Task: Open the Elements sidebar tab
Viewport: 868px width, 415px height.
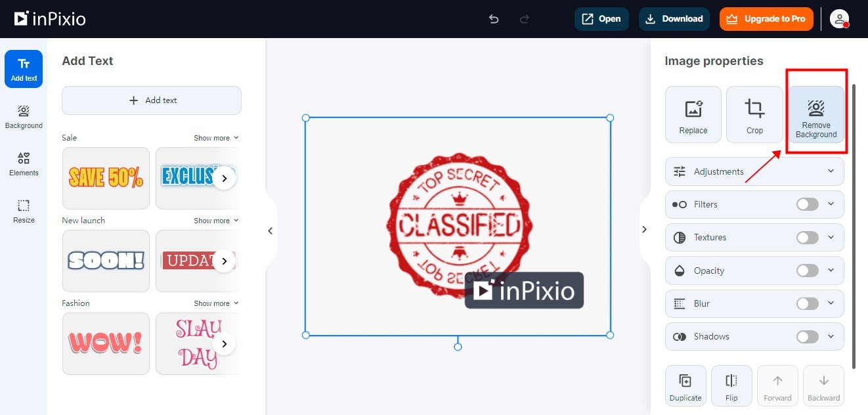Action: tap(24, 164)
